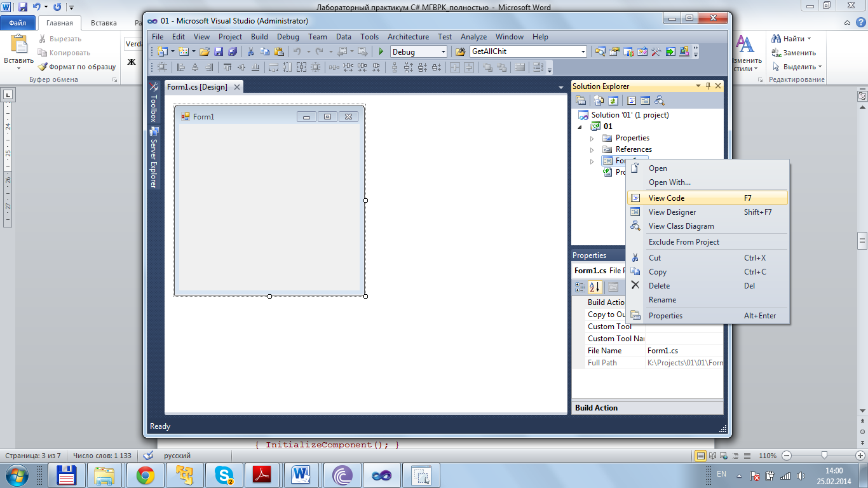
Task: Choose View Code from context menu
Action: 708,198
